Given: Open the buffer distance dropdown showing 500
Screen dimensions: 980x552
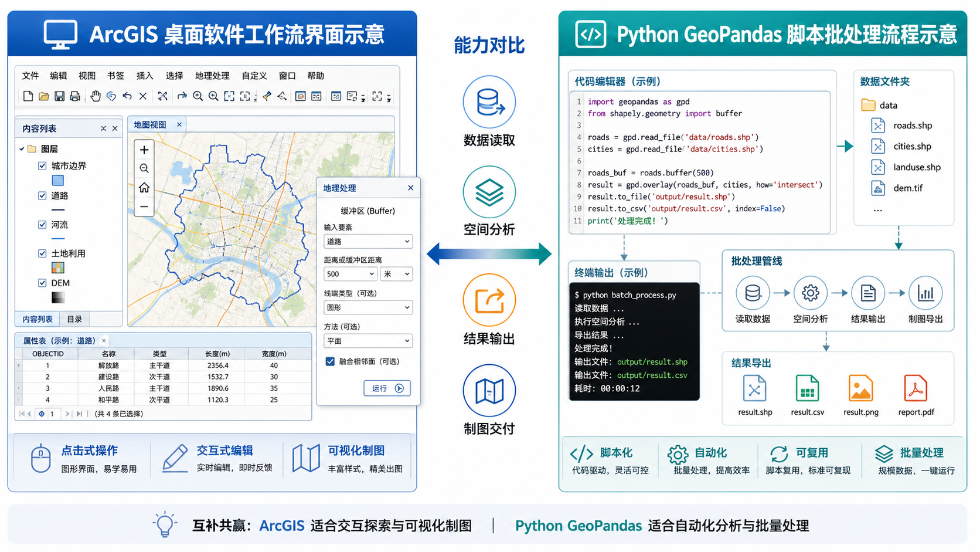Looking at the screenshot, I should [x=350, y=274].
